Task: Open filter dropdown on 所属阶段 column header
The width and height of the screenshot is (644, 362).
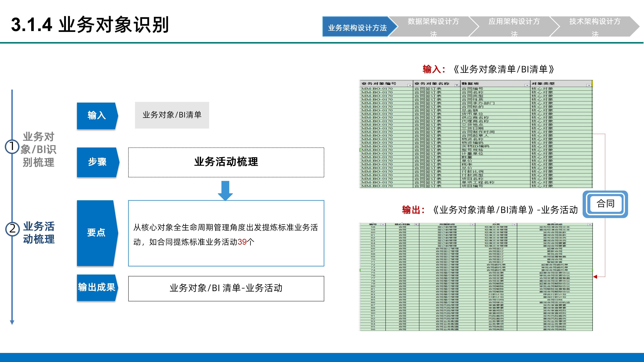Action: coord(472,225)
